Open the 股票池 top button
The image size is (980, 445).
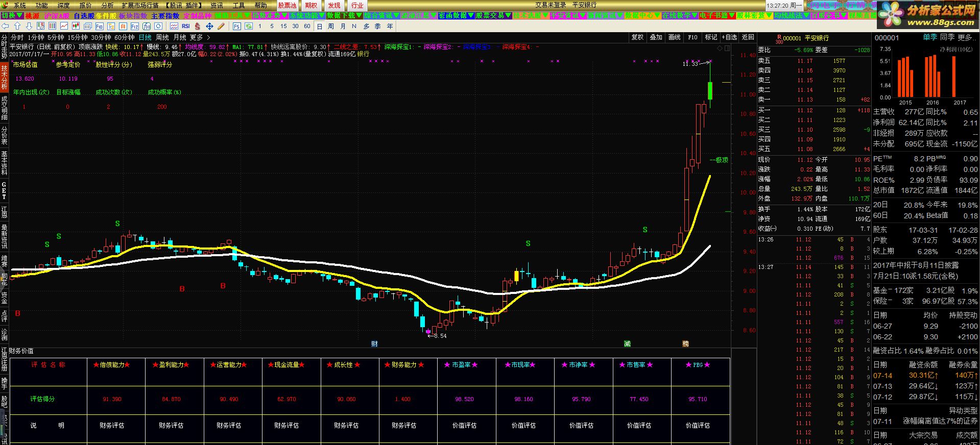287,5
